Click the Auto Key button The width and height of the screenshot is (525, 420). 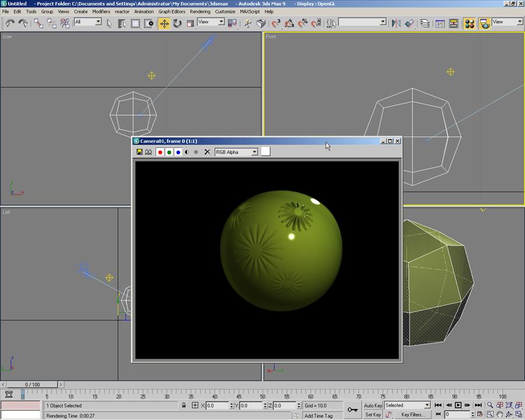(x=373, y=405)
